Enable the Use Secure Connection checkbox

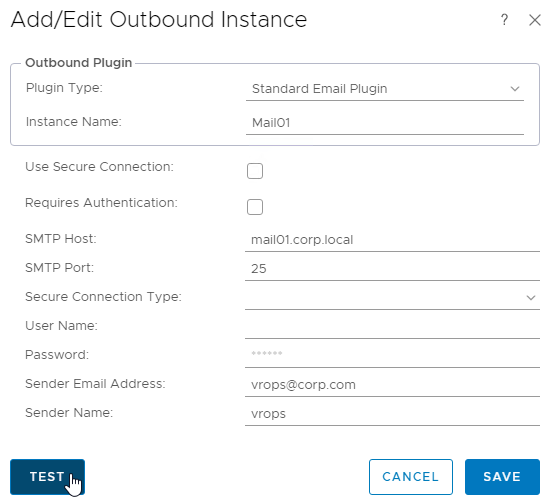click(x=255, y=171)
